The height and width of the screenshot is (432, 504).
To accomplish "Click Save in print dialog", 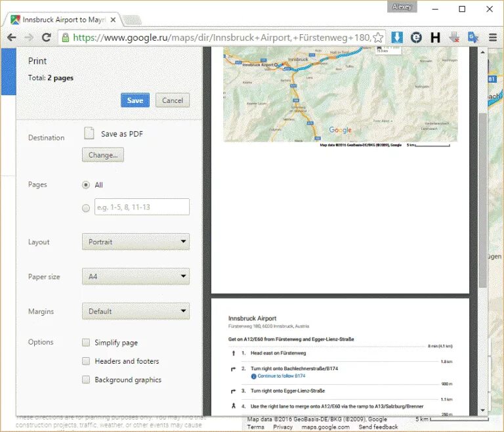I will pyautogui.click(x=135, y=100).
